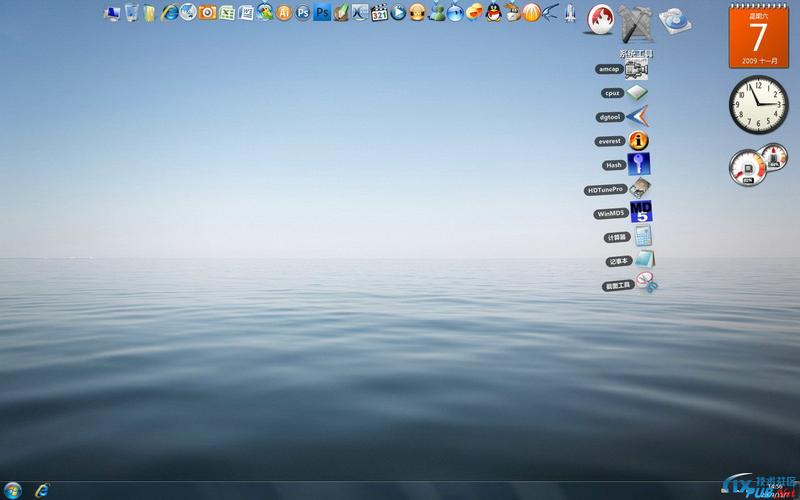
Task: Launch Media Player Classic 321 icon
Action: (379, 12)
